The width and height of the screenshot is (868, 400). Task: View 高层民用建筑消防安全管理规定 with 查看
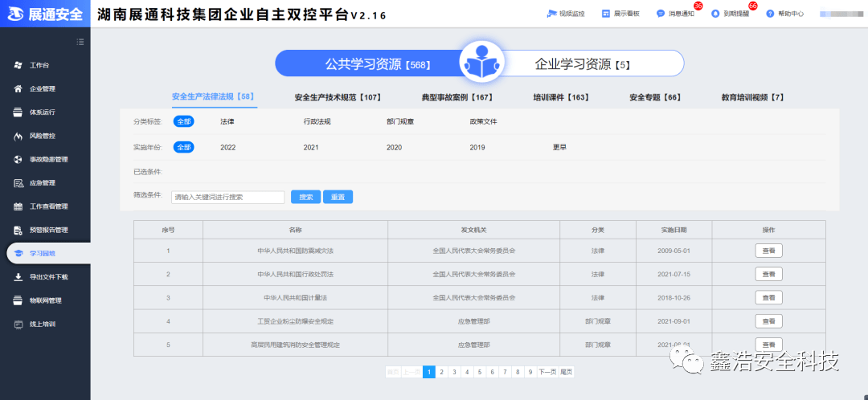click(x=768, y=344)
